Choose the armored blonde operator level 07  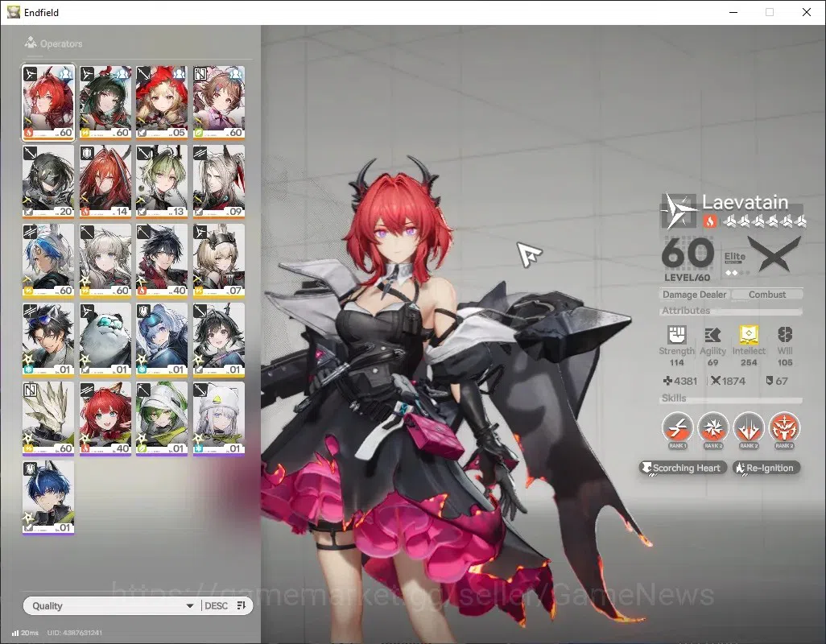(219, 261)
